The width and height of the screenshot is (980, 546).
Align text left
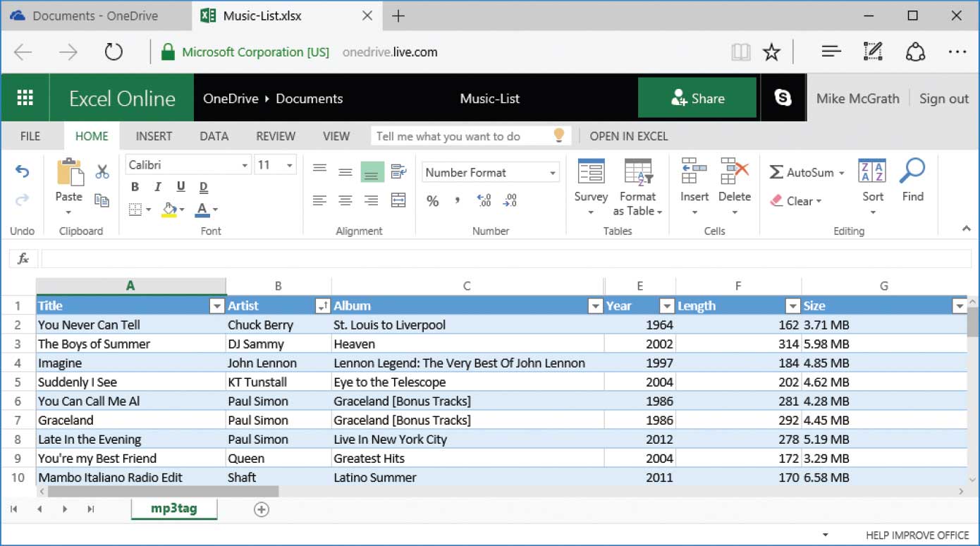319,200
